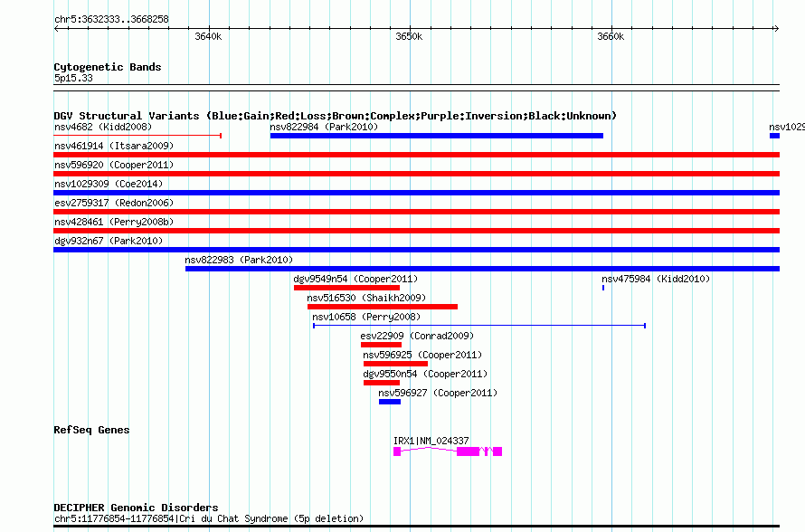Open variant esv22909 (Conrad2009) label
Screen dimensions: 805x532
coord(417,336)
